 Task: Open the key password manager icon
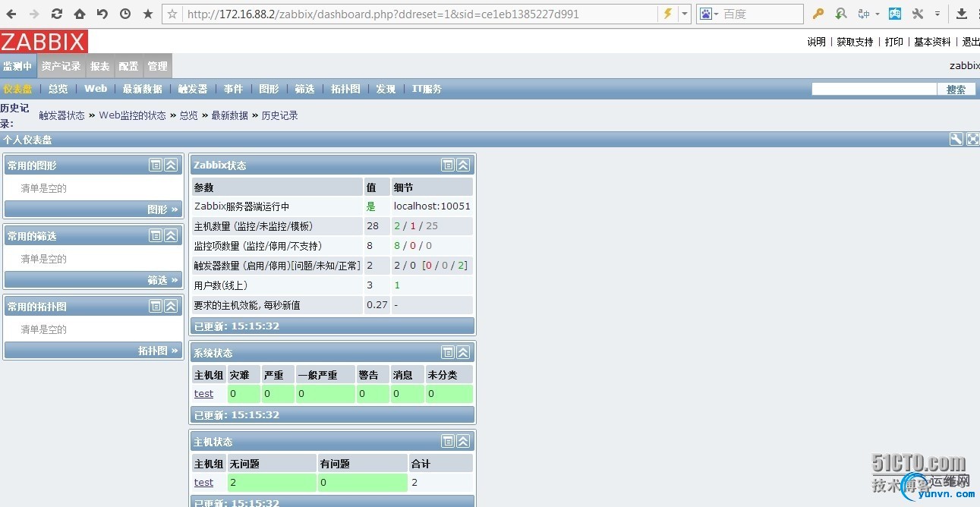(x=818, y=14)
